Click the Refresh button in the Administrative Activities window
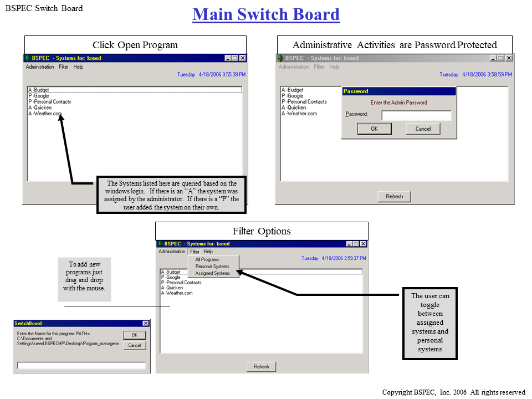The image size is (532, 399). [394, 196]
